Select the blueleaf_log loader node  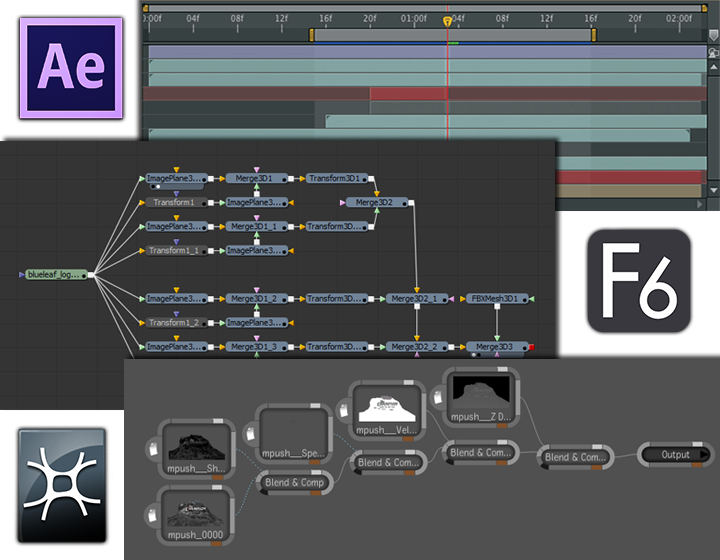56,273
